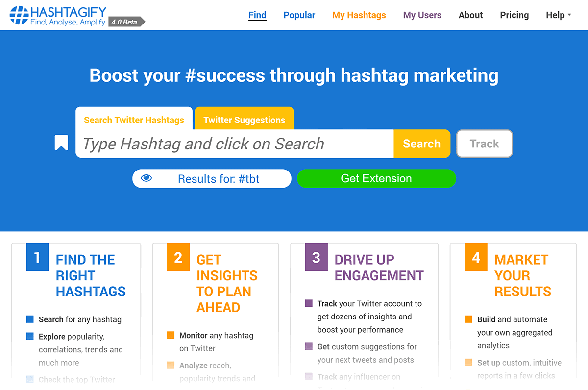588x390 pixels.
Task: Click the blue number 1 badge
Action: click(x=37, y=257)
